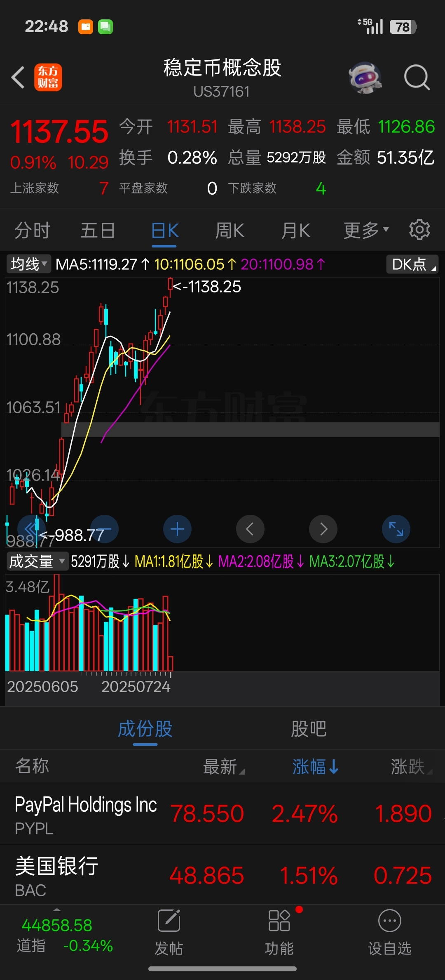Open PayPal Holdings Inc stock row
This screenshot has height=980, width=445.
tap(222, 814)
